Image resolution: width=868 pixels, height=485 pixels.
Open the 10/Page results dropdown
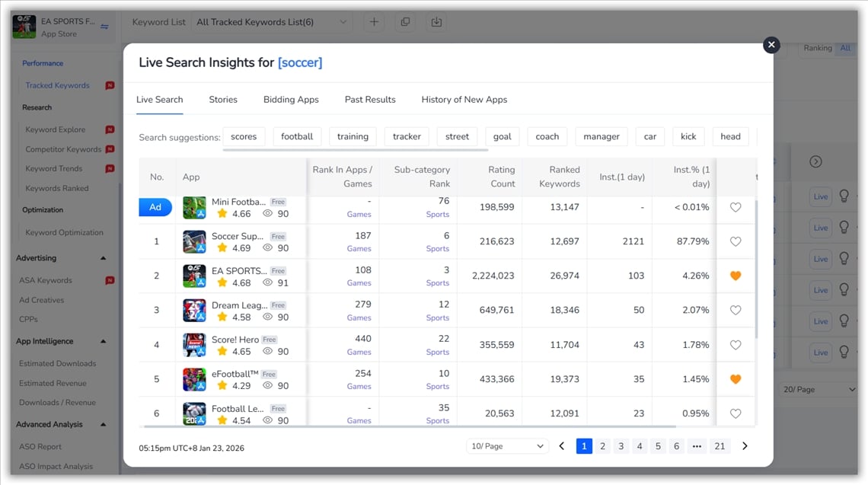[x=507, y=445]
